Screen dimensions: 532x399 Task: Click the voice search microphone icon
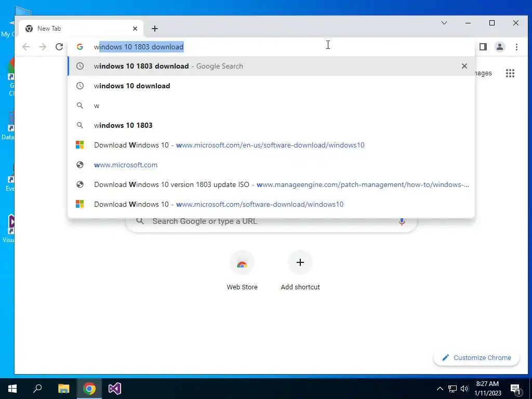(x=402, y=221)
